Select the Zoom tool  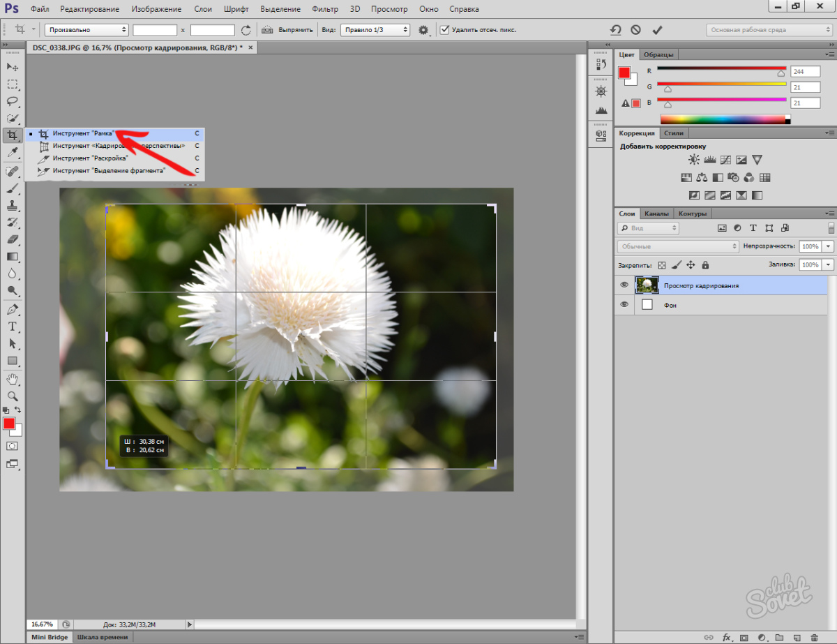[12, 396]
